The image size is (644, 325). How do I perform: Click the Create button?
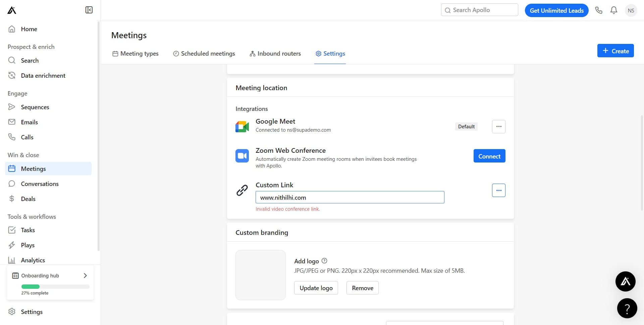click(615, 51)
